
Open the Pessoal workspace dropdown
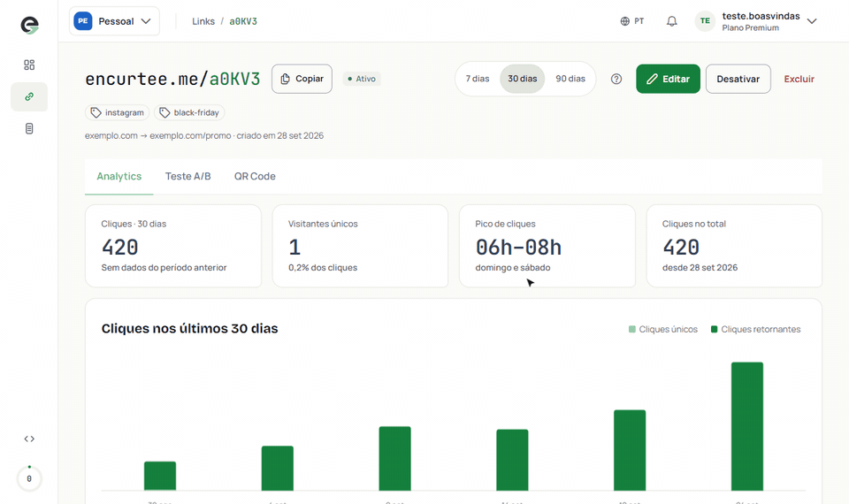pos(114,21)
